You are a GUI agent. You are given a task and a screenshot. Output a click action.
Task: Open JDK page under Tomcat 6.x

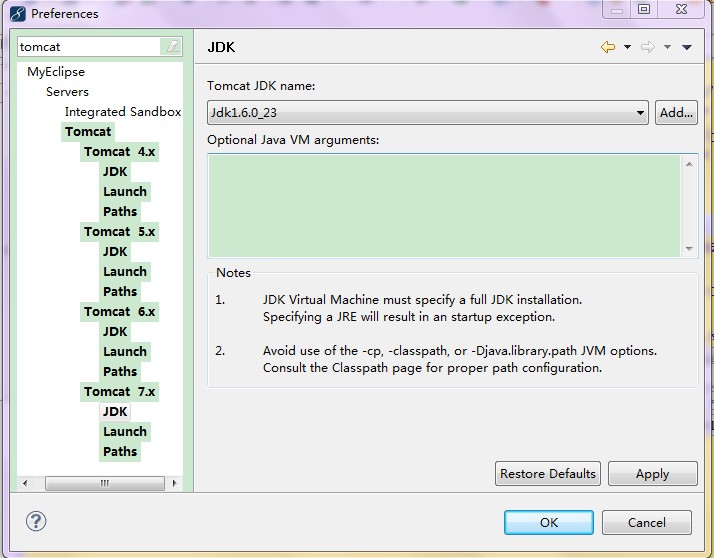coord(115,332)
